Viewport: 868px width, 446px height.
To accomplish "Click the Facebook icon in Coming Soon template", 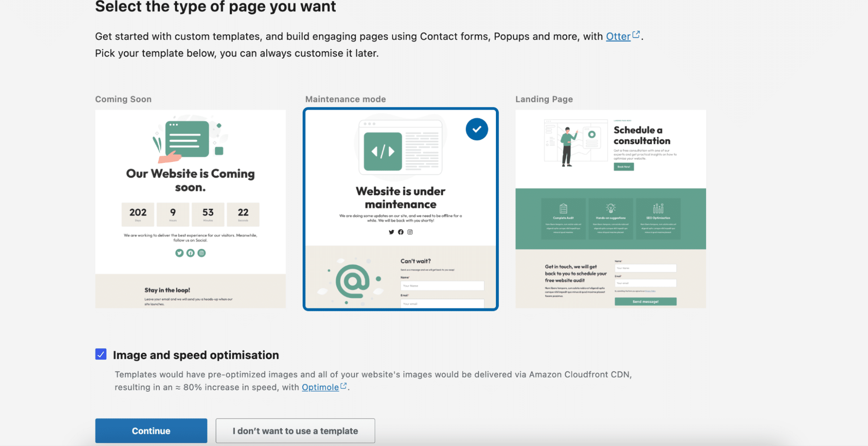I will (x=190, y=253).
